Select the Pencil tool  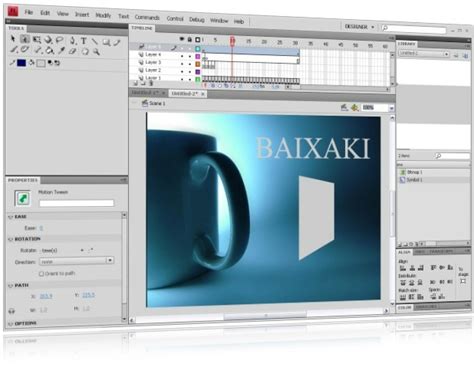pos(116,43)
